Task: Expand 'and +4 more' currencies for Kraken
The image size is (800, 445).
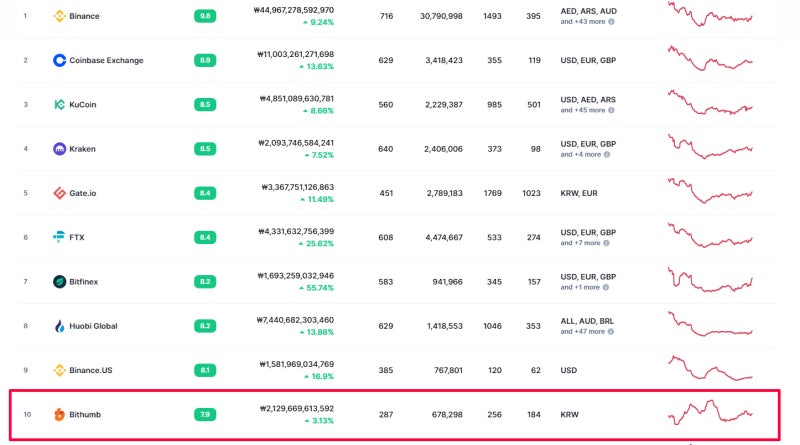Action: click(581, 155)
